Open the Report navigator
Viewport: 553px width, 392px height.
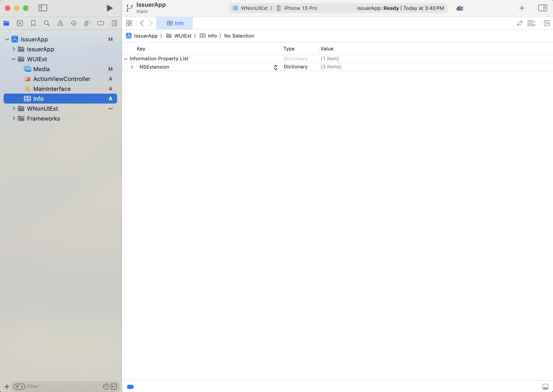[x=114, y=23]
